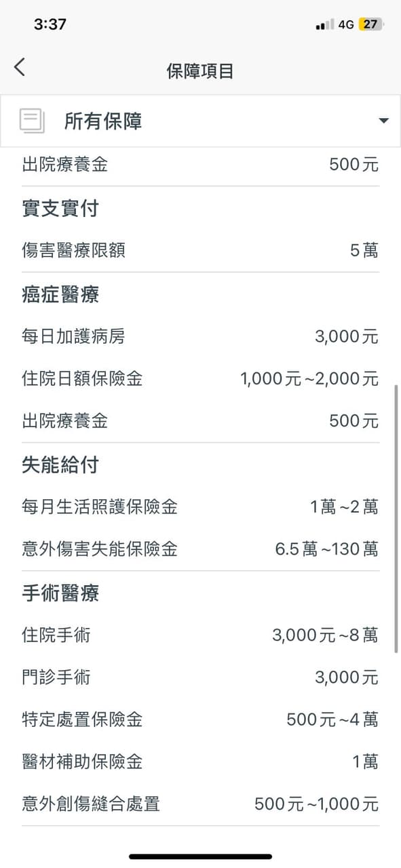The height and width of the screenshot is (868, 401).
Task: Tap the back arrow icon
Action: tap(19, 67)
